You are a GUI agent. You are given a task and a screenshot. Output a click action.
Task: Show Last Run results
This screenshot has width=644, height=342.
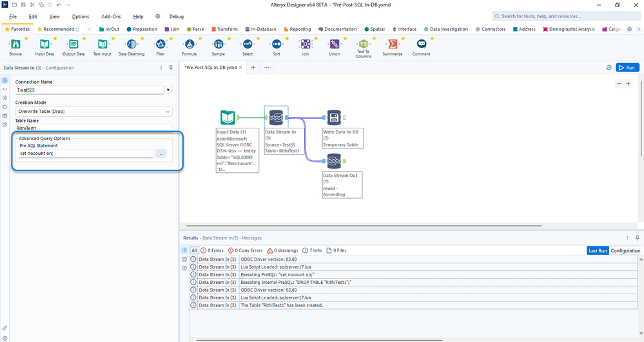click(598, 250)
